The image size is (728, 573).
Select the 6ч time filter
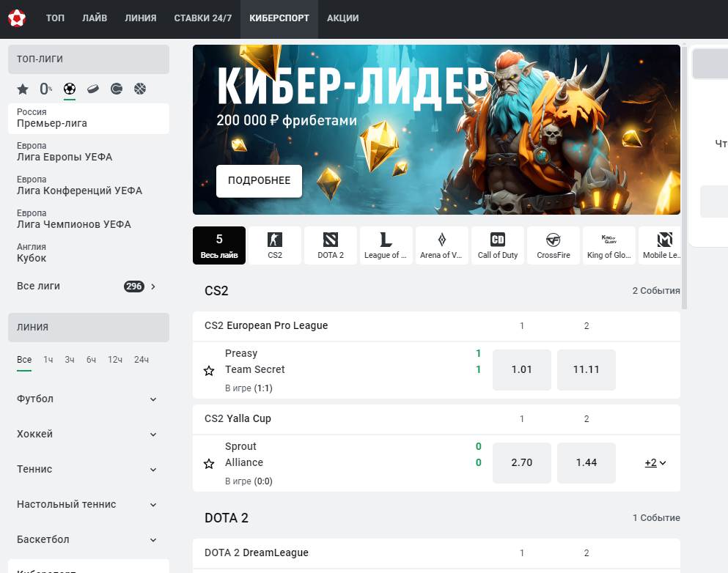point(91,360)
